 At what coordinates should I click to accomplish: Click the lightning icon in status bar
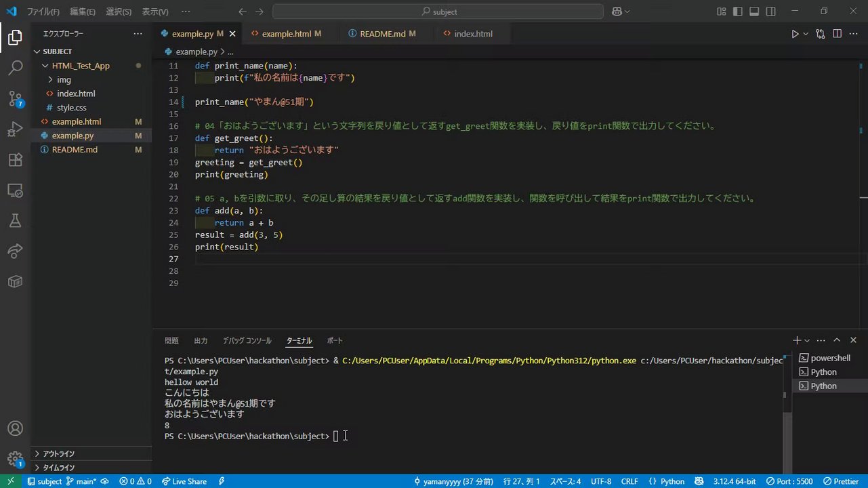pyautogui.click(x=222, y=481)
